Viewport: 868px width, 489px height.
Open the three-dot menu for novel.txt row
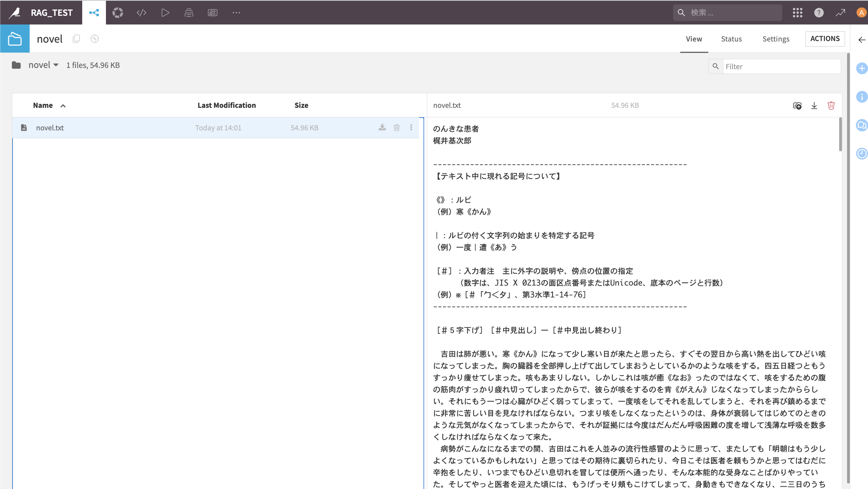pos(411,128)
